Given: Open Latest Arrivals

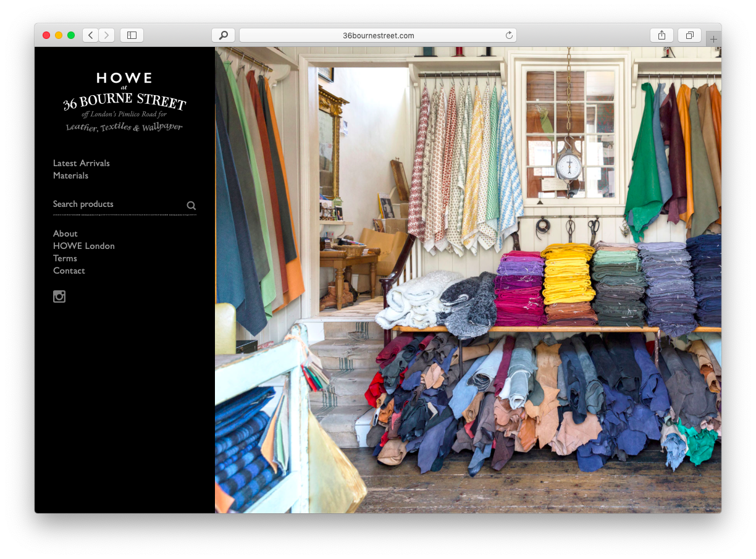Looking at the screenshot, I should point(82,163).
